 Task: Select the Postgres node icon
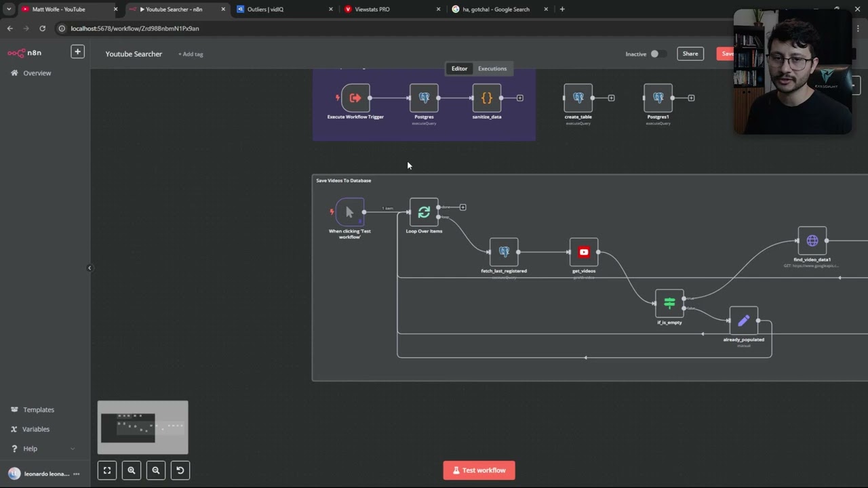[x=424, y=98]
